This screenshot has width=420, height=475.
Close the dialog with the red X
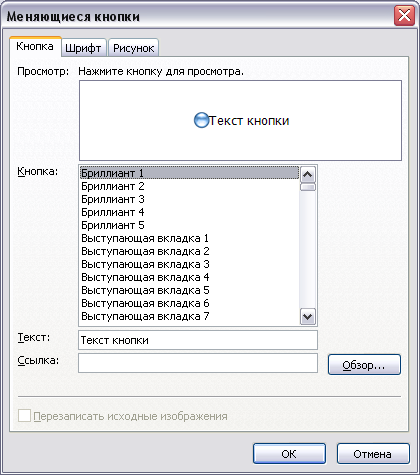404,15
